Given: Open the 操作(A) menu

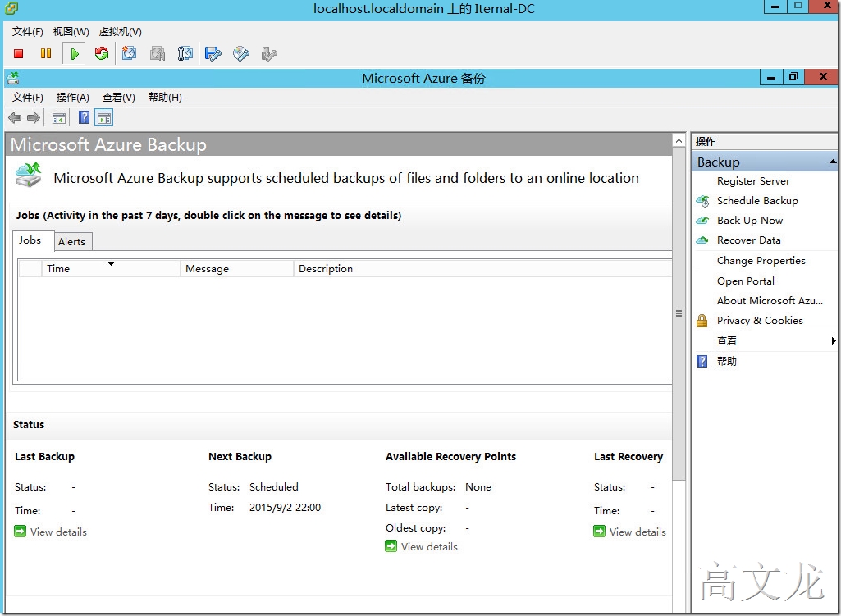Looking at the screenshot, I should pyautogui.click(x=72, y=97).
